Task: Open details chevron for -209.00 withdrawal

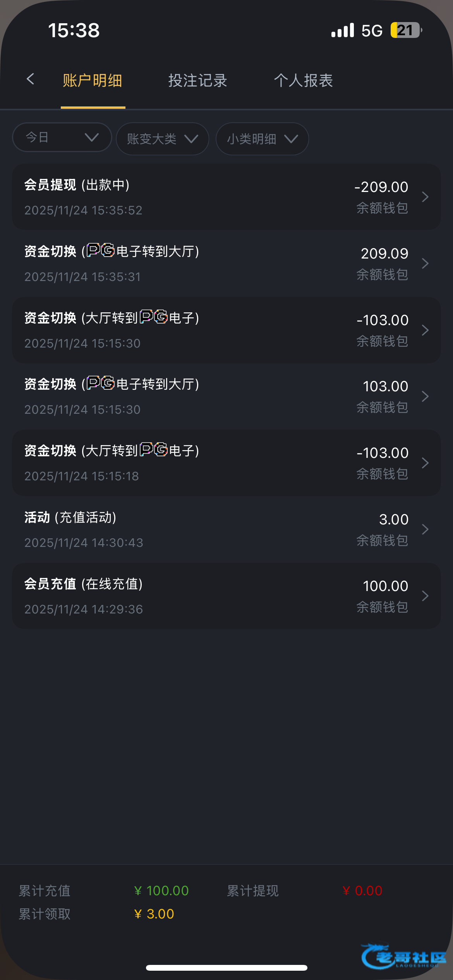Action: (x=425, y=197)
